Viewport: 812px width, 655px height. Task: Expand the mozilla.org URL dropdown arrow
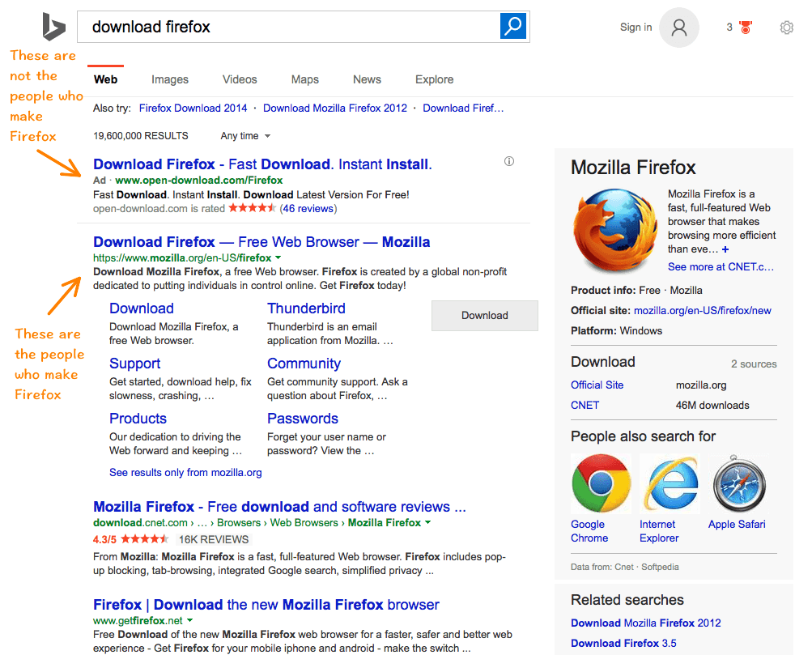pyautogui.click(x=278, y=257)
